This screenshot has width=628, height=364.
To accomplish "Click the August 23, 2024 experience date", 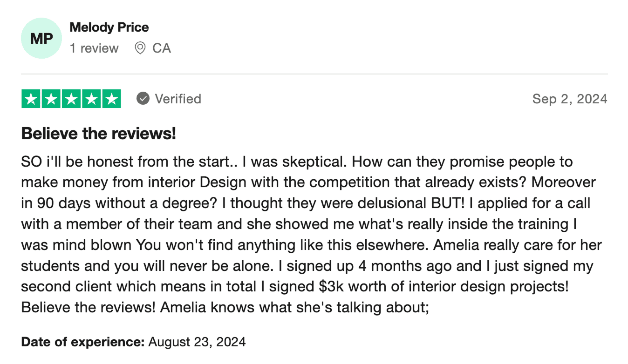I will click(x=197, y=342).
